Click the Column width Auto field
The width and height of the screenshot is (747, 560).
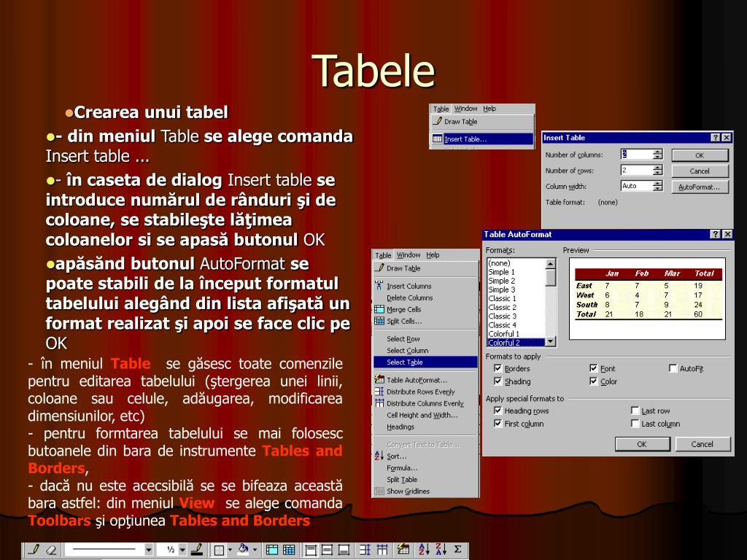[636, 186]
